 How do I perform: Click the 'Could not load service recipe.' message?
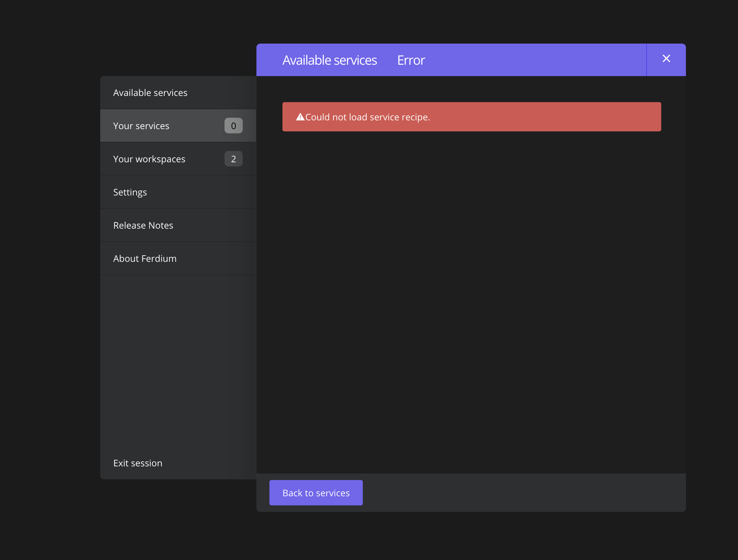click(368, 117)
